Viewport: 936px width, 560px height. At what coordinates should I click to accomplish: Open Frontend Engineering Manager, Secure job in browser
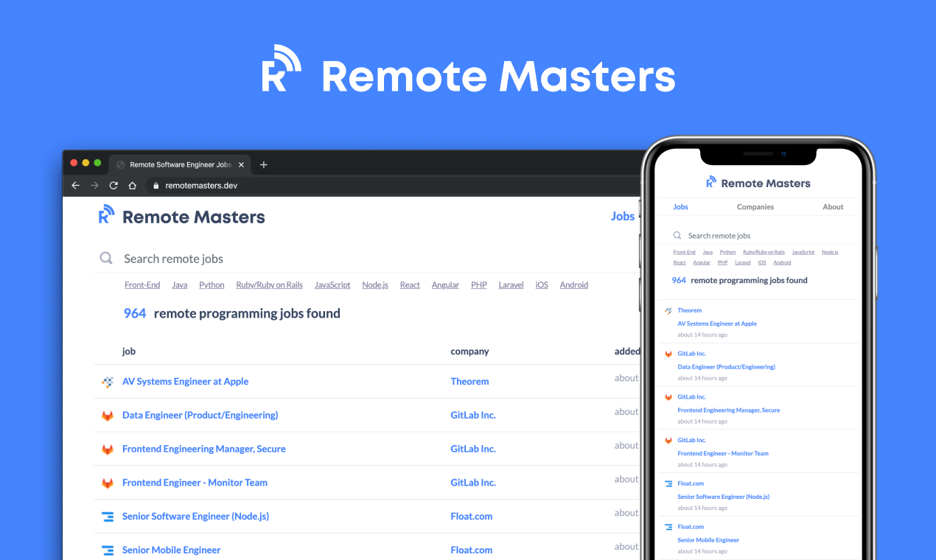coord(203,449)
